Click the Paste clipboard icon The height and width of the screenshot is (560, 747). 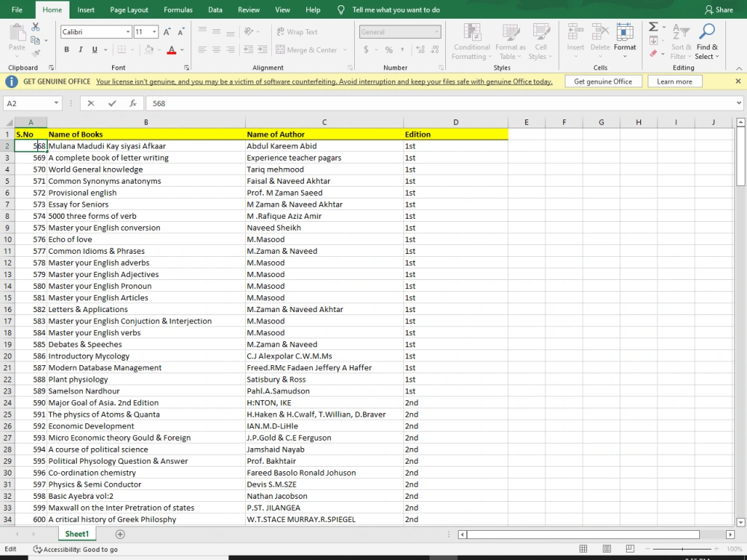click(x=17, y=34)
